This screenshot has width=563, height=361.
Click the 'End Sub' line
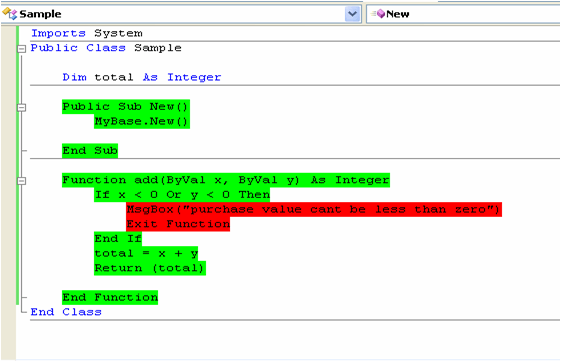tap(90, 151)
